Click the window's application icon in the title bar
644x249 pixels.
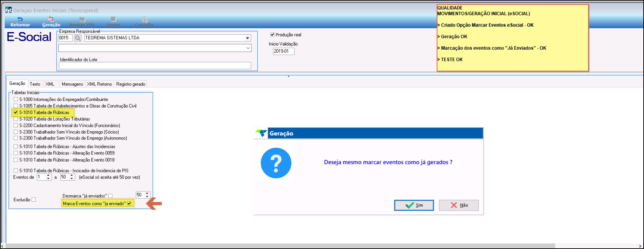pos(9,10)
